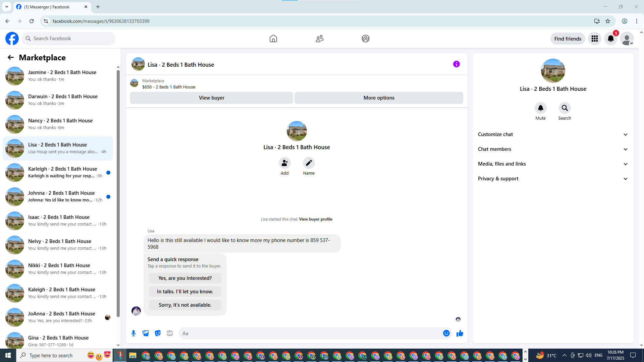644x362 pixels.
Task: Open JoAnna's conversation
Action: click(x=58, y=317)
